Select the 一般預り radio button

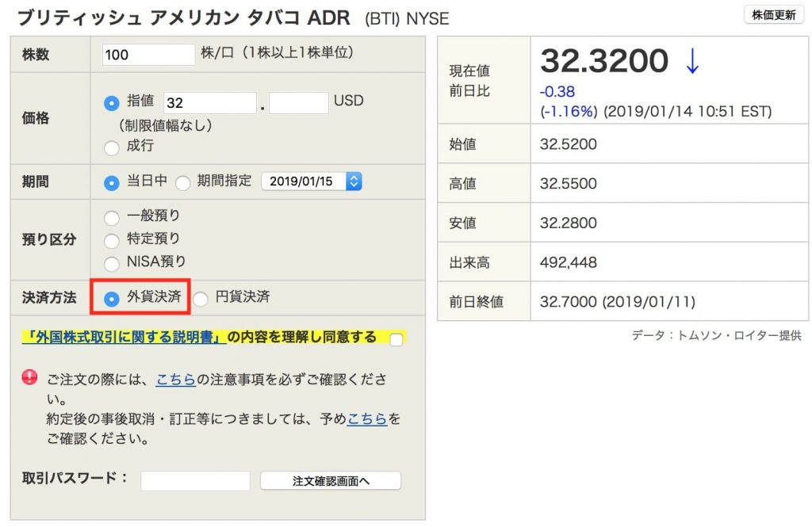point(111,217)
